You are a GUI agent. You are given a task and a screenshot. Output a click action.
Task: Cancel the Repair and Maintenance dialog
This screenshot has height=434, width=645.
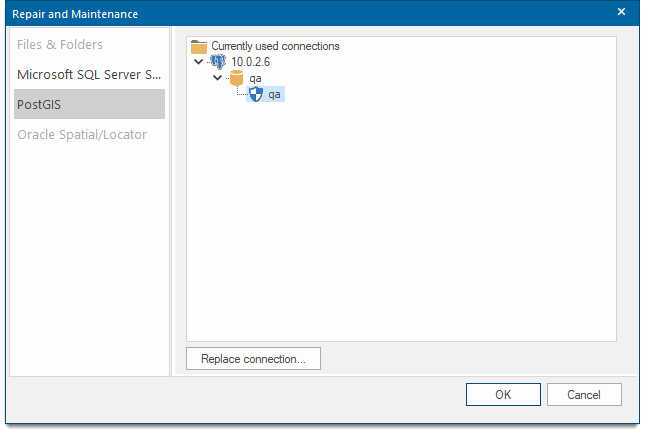pos(584,395)
